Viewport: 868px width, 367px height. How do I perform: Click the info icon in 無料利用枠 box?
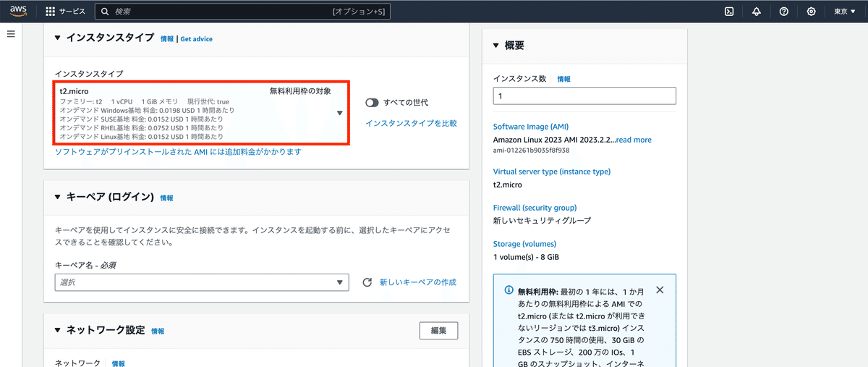(509, 290)
